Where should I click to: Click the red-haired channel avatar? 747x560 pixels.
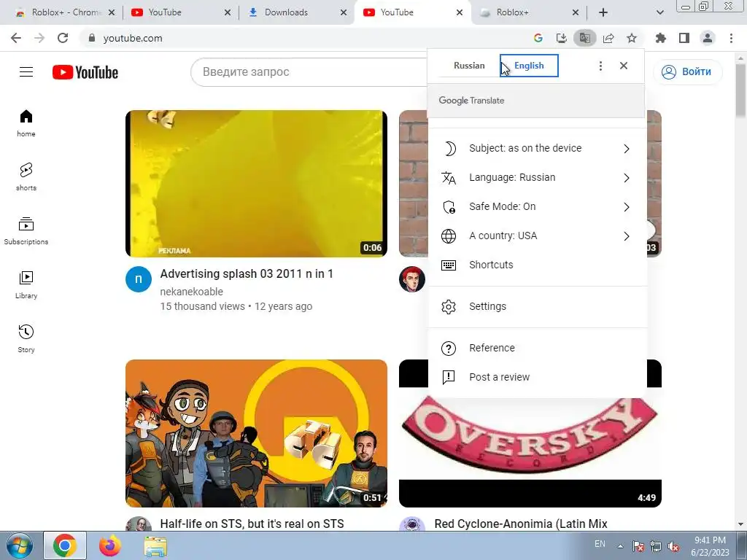412,279
